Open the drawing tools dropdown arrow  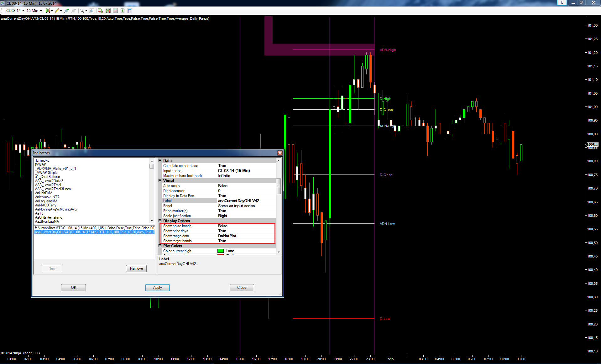pyautogui.click(x=61, y=11)
